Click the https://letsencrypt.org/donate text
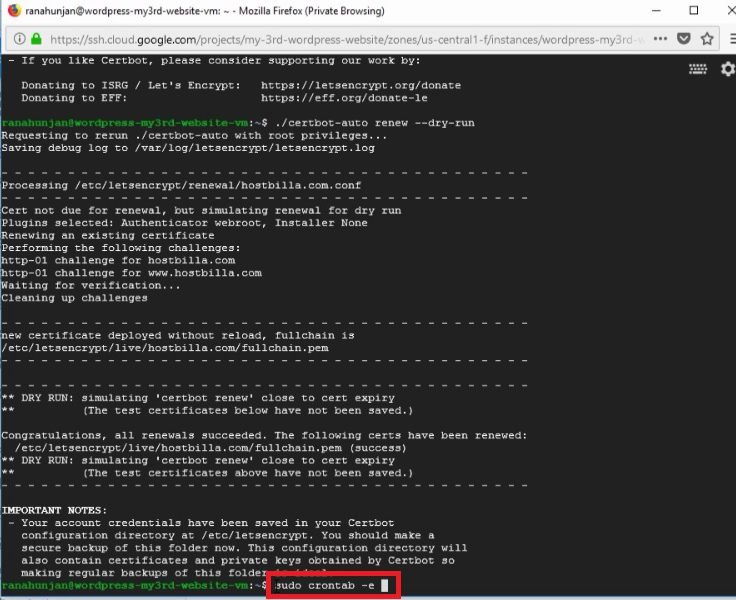Screen dimensions: 736x600 click(361, 85)
